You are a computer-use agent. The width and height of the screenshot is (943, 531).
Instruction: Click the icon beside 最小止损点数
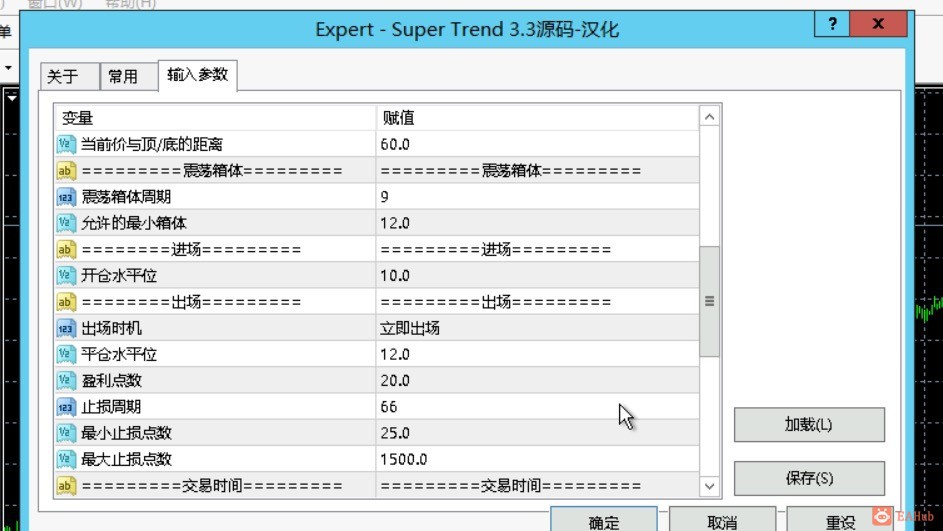click(x=66, y=433)
